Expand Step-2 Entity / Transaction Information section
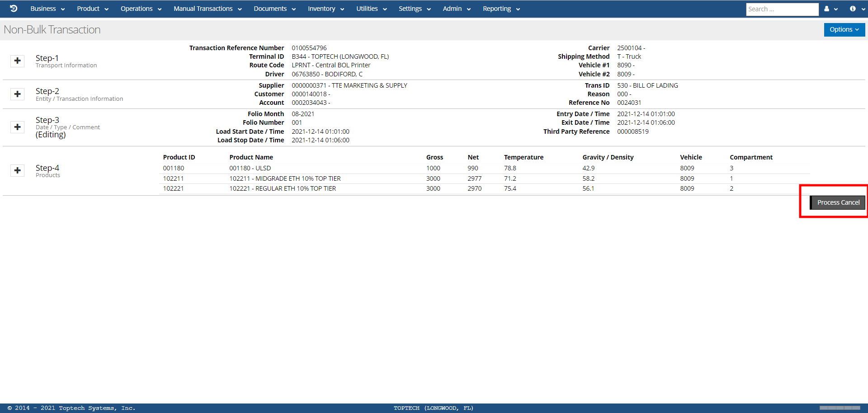 pos(18,94)
